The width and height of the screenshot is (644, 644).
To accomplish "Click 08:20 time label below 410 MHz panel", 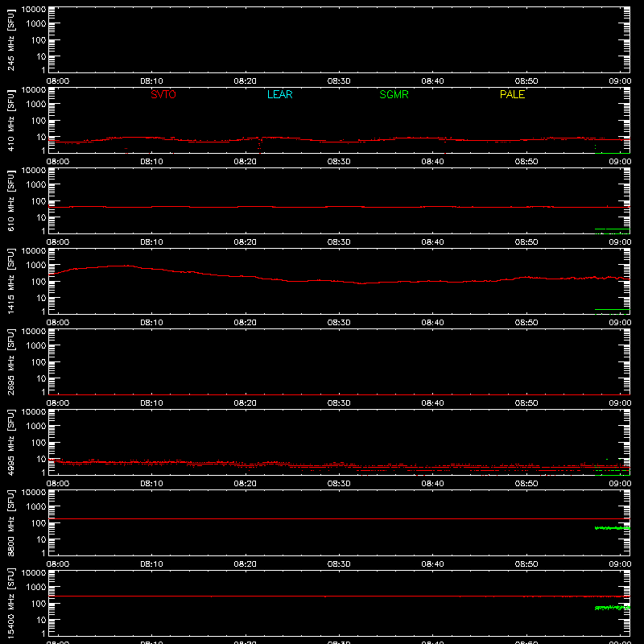I will coord(246,162).
